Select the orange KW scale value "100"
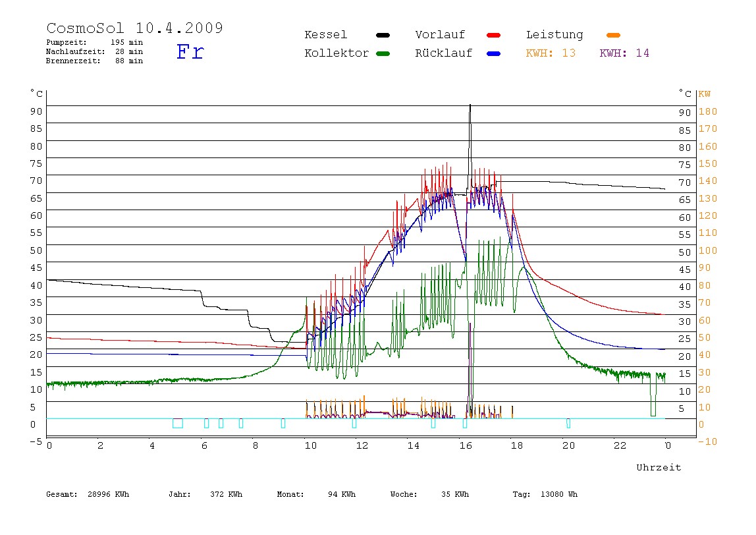The width and height of the screenshot is (756, 535). point(708,250)
